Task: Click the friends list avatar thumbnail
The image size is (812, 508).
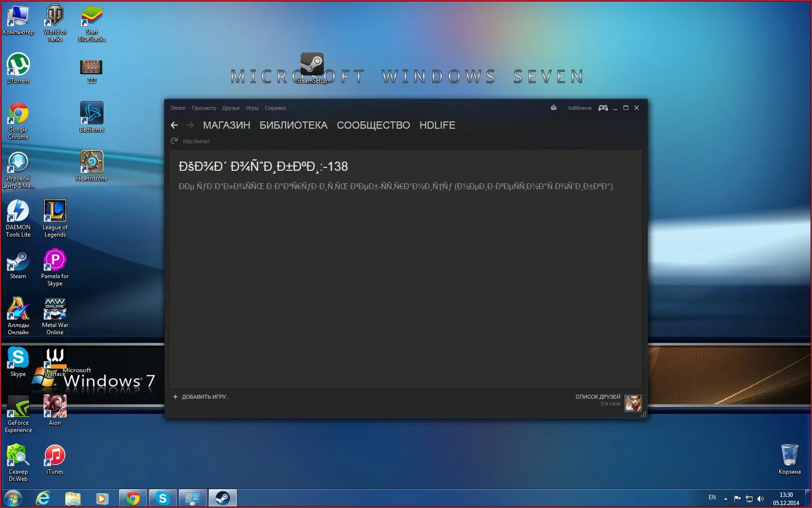Action: (x=633, y=403)
